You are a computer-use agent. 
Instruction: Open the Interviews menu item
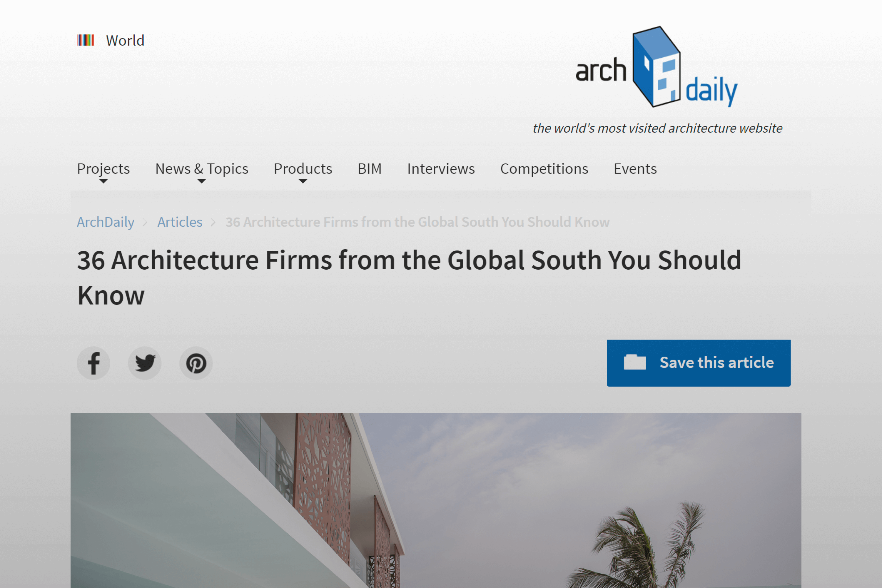[441, 169]
